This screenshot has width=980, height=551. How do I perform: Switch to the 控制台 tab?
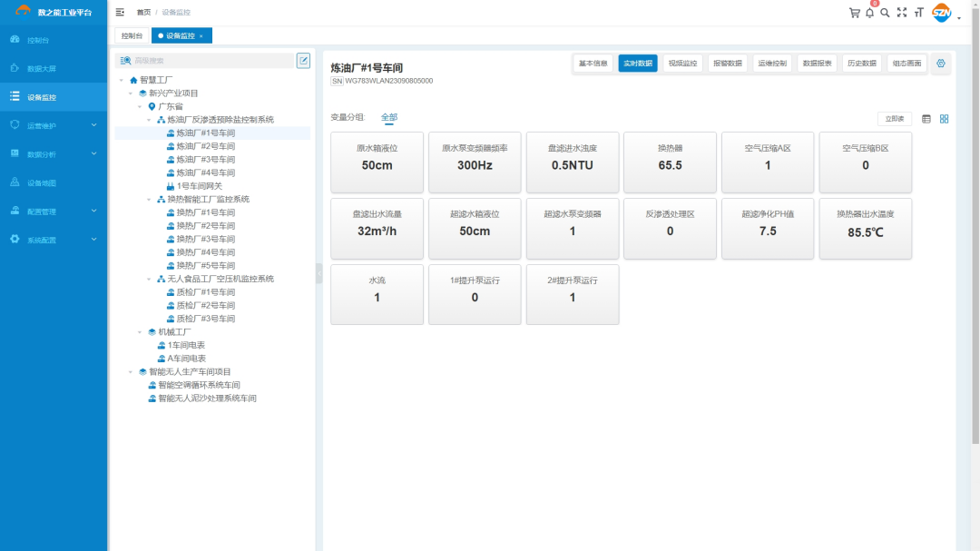(x=132, y=35)
